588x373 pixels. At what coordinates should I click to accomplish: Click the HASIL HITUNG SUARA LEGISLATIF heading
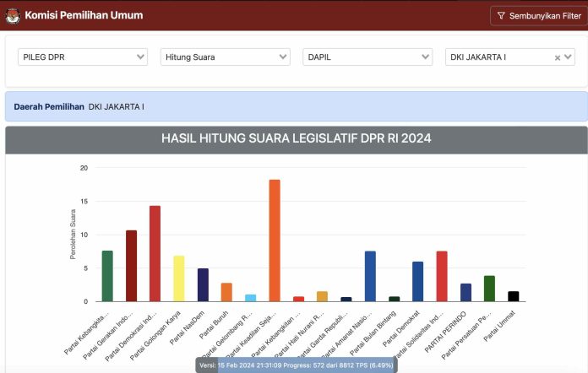pos(297,138)
